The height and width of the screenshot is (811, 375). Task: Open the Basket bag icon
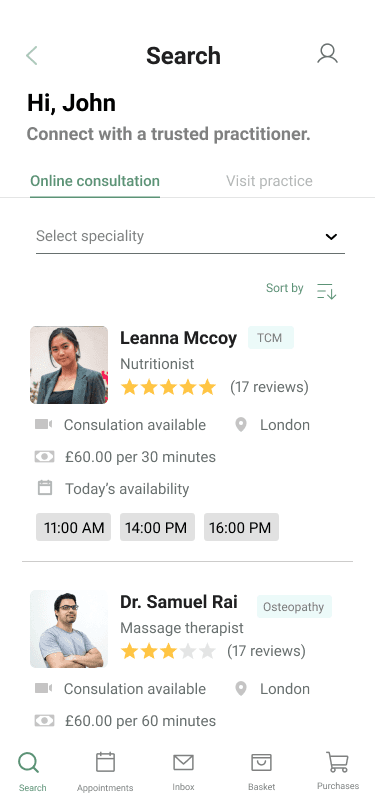tap(261, 762)
